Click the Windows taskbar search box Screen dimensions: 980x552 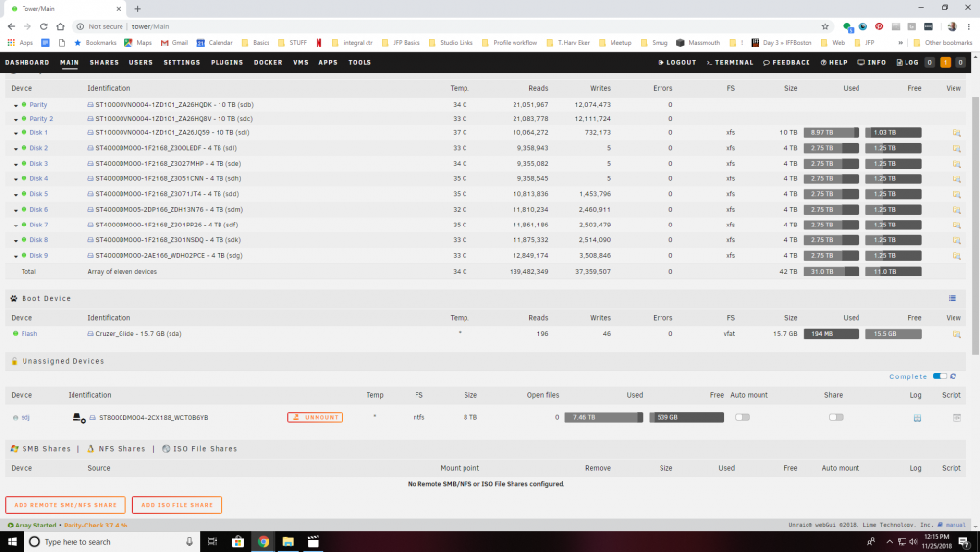(x=113, y=542)
